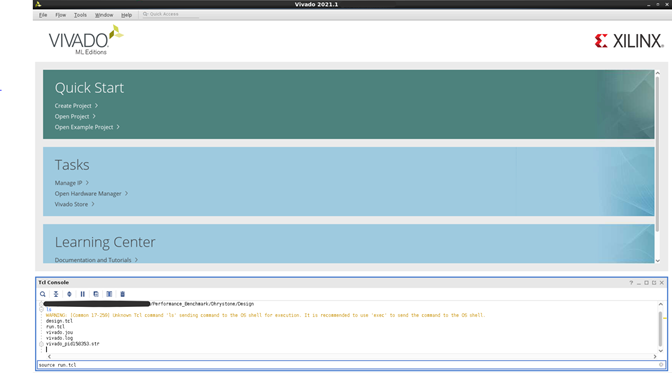Click the run.tcl line in console output
The height and width of the screenshot is (373, 672).
(55, 327)
